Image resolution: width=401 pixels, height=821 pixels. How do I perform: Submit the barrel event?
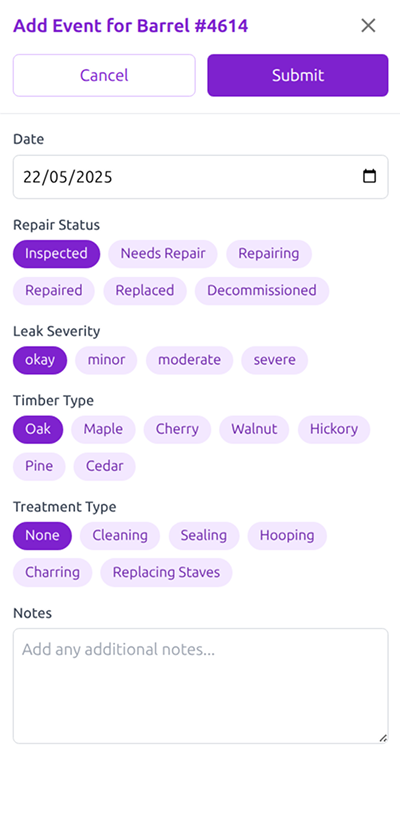pos(298,75)
